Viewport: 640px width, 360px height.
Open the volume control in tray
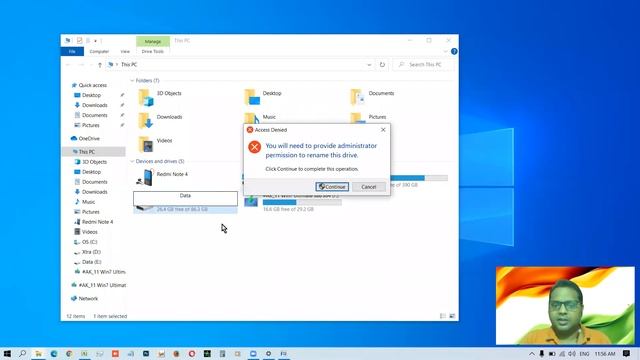572,353
